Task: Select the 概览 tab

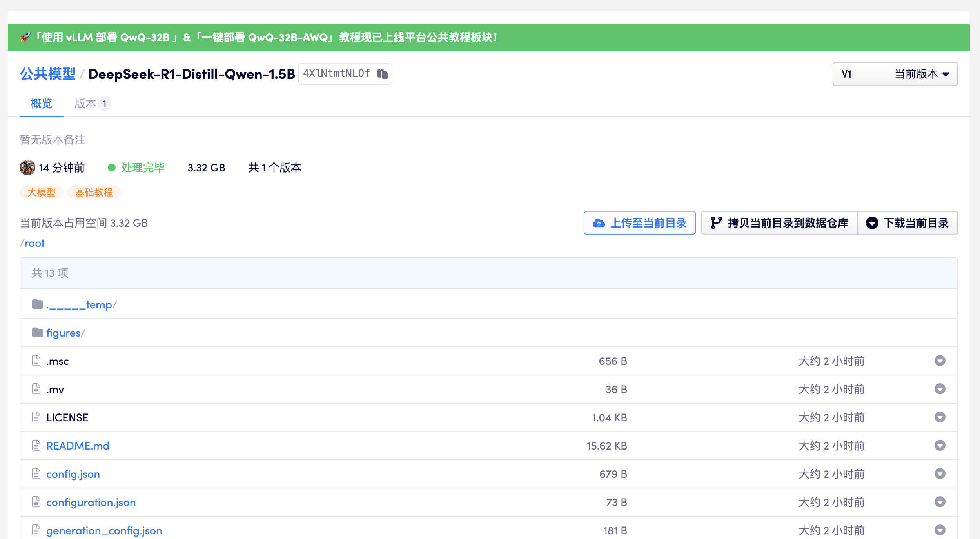Action: click(x=41, y=104)
